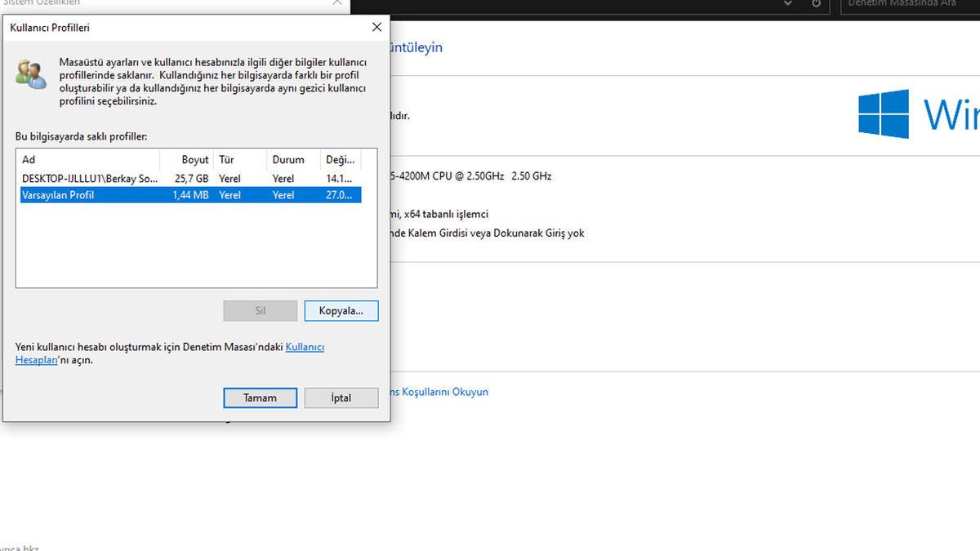The height and width of the screenshot is (551, 980).
Task: Click the Durum column header
Action: [x=286, y=159]
